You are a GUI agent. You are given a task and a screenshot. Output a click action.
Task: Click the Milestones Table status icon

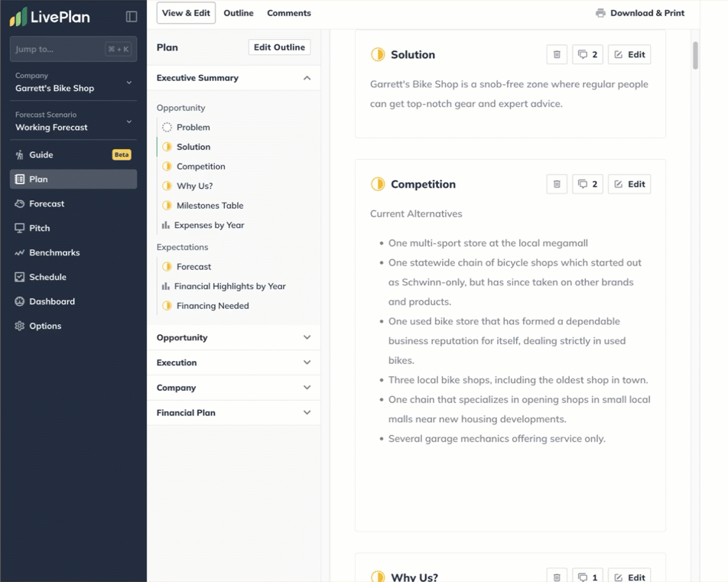pos(167,205)
